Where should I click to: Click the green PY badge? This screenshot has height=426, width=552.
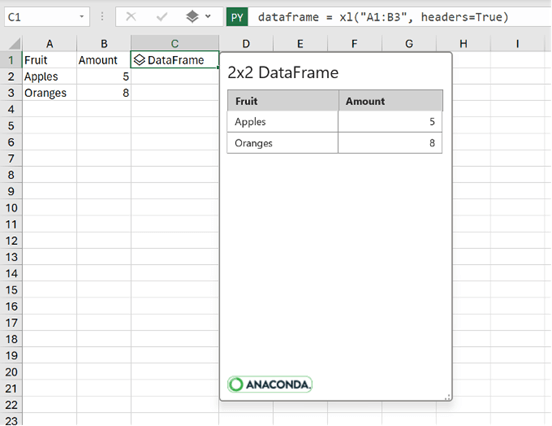click(x=237, y=17)
